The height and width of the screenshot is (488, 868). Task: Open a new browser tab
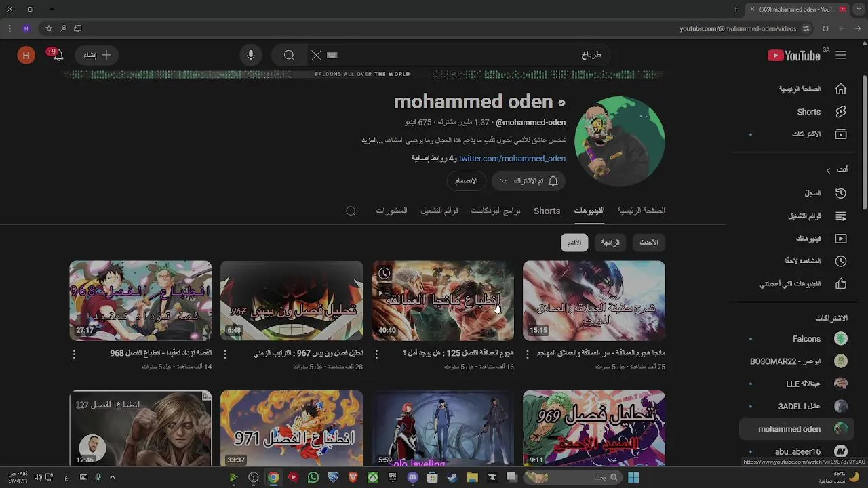(736, 9)
